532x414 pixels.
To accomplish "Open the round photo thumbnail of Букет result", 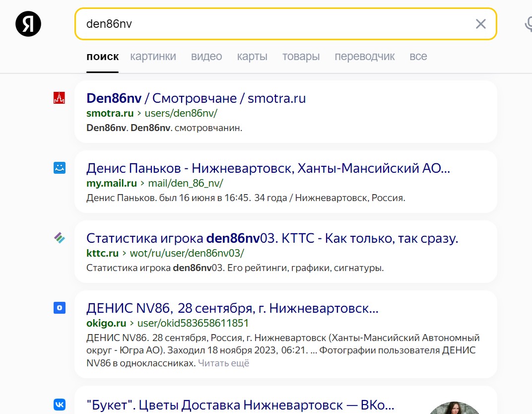I will point(455,408).
